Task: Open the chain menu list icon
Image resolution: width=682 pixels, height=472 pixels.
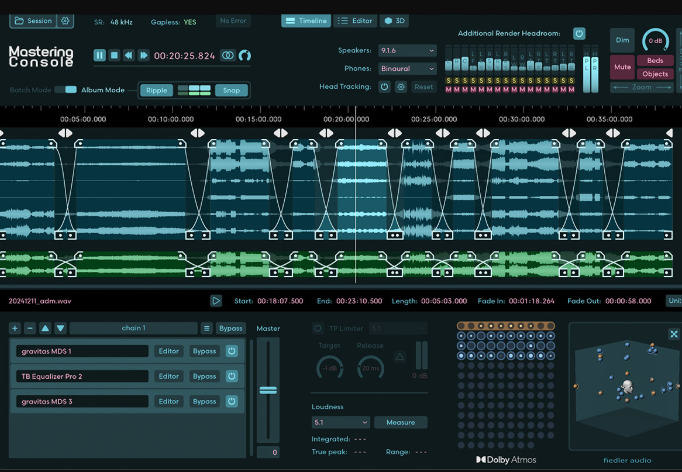Action: click(x=207, y=328)
